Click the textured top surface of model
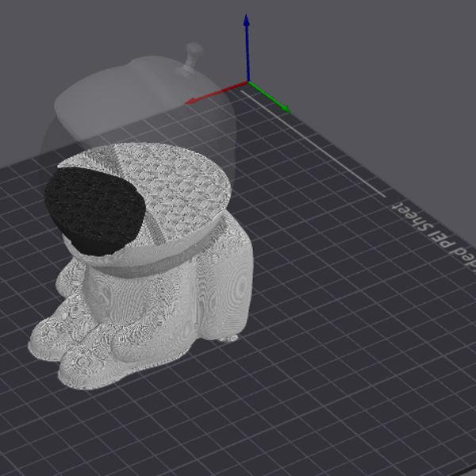Screen dimensions: 476x476 click(179, 190)
